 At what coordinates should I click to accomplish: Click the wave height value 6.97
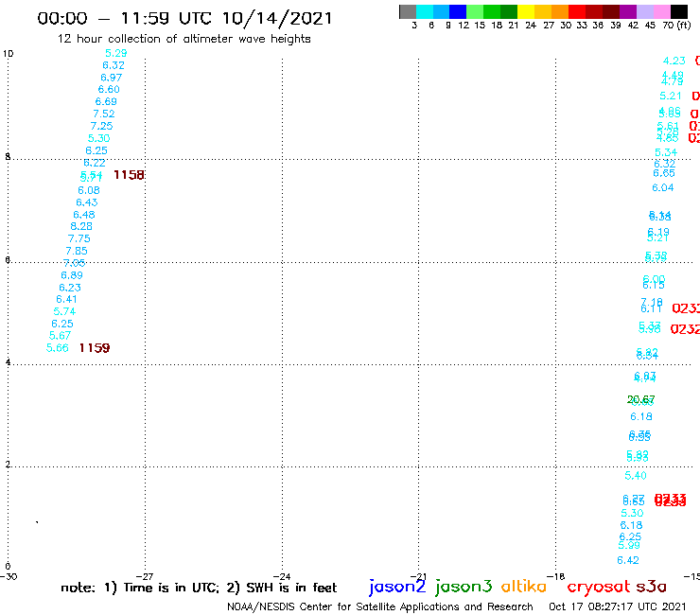(112, 78)
